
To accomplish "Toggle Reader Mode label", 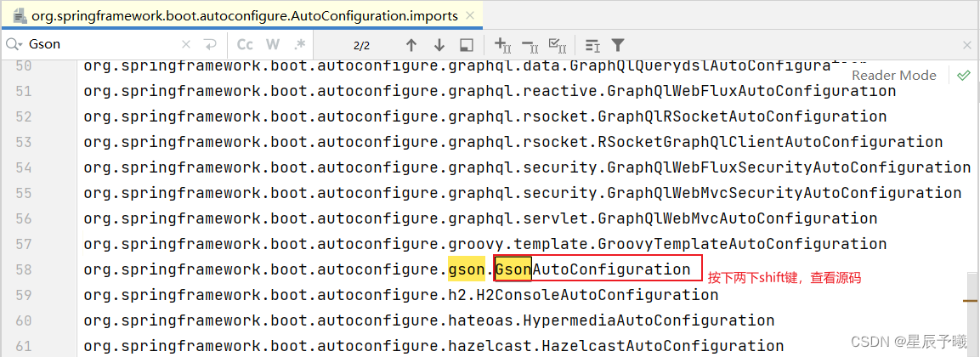I will (x=894, y=76).
